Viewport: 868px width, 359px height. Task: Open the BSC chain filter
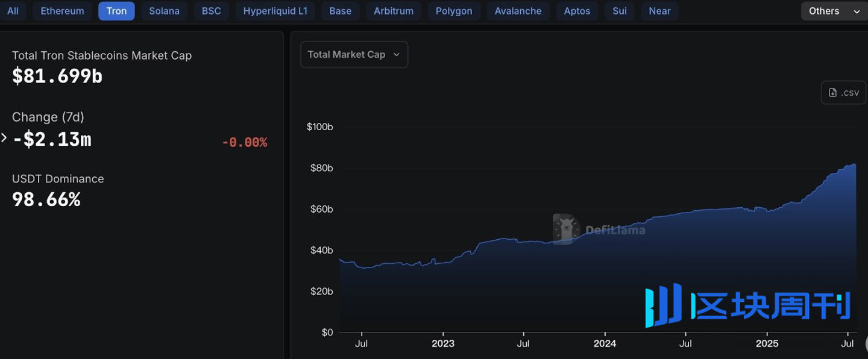pos(211,11)
